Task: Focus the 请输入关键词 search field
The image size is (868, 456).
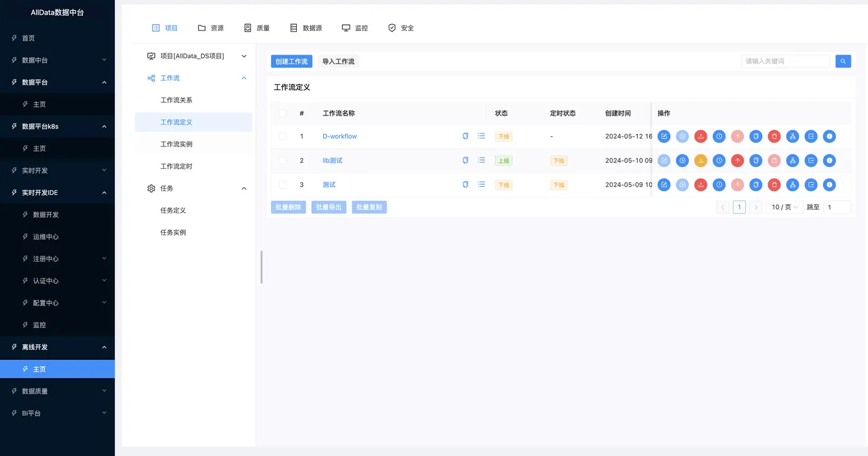Action: tap(785, 61)
